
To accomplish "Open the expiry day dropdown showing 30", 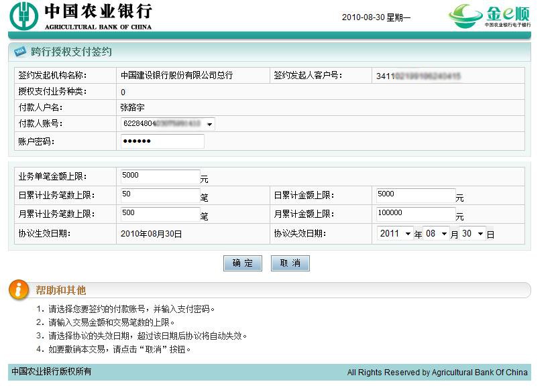I will pyautogui.click(x=472, y=234).
